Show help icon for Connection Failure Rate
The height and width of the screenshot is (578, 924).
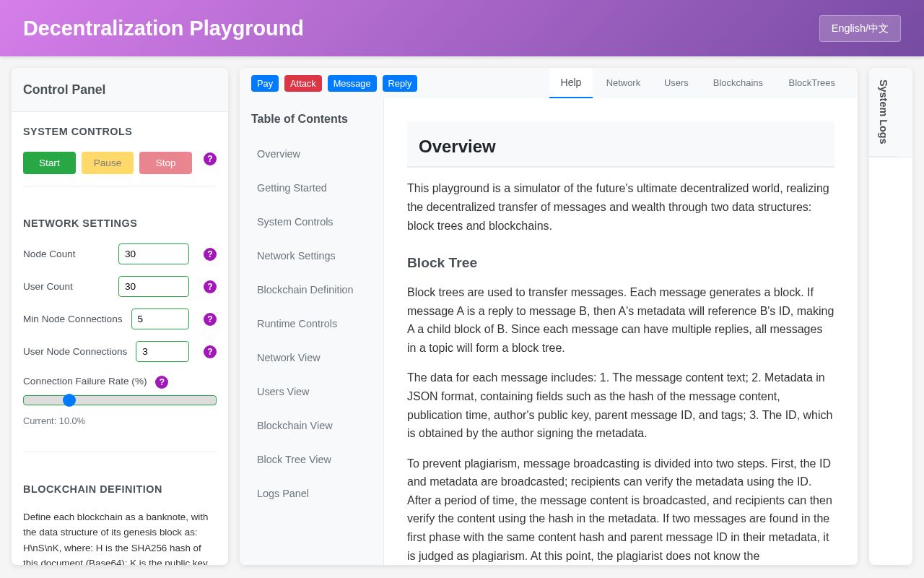point(162,382)
